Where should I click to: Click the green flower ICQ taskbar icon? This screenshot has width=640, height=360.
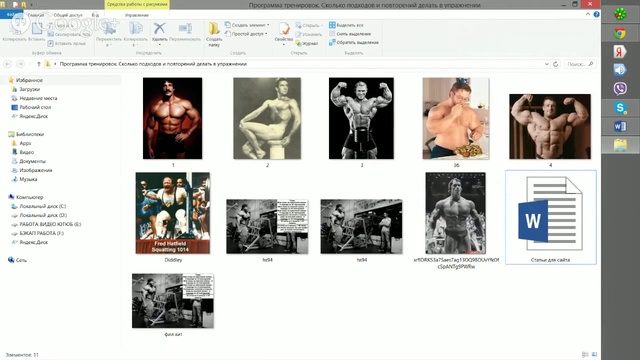click(620, 14)
